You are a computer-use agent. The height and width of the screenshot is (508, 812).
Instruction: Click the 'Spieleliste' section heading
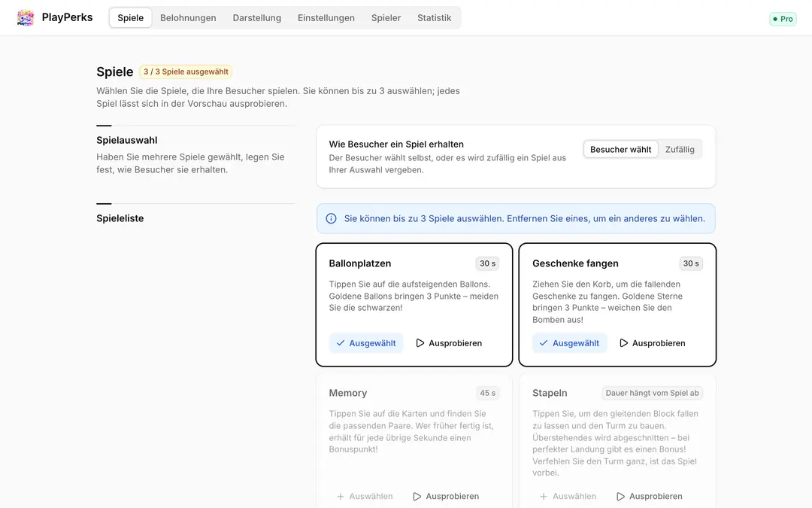click(120, 219)
